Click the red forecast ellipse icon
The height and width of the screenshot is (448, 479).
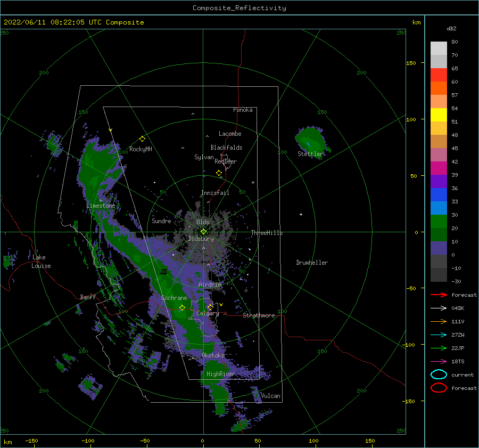pyautogui.click(x=439, y=388)
